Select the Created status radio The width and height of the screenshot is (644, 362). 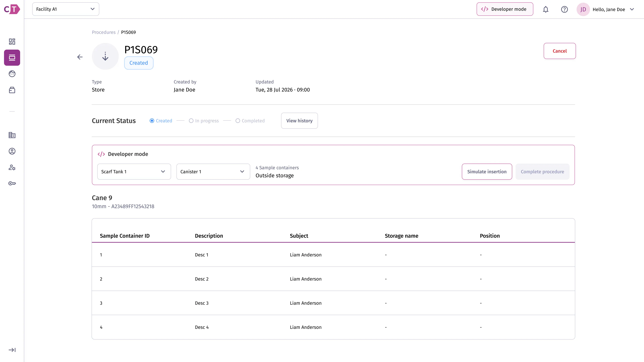[152, 121]
